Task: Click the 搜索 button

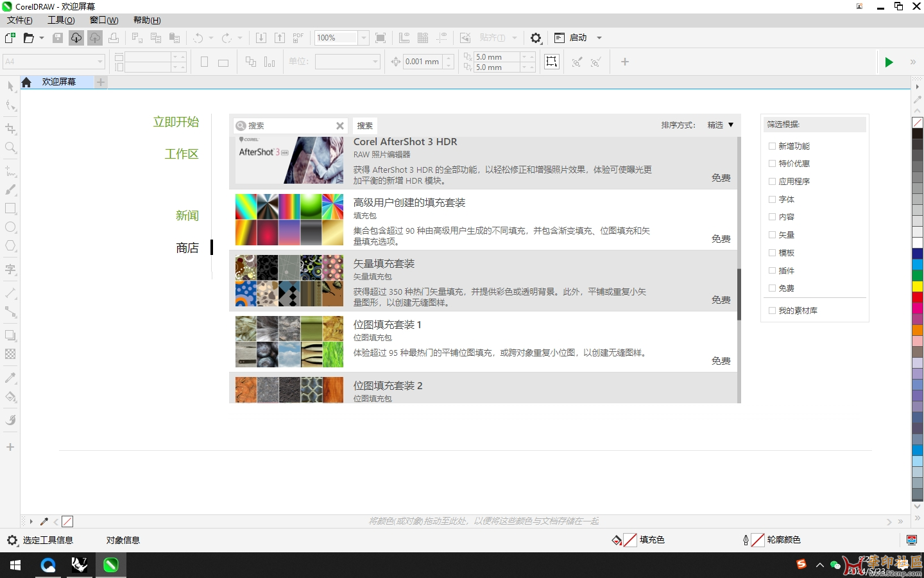Action: coord(365,126)
